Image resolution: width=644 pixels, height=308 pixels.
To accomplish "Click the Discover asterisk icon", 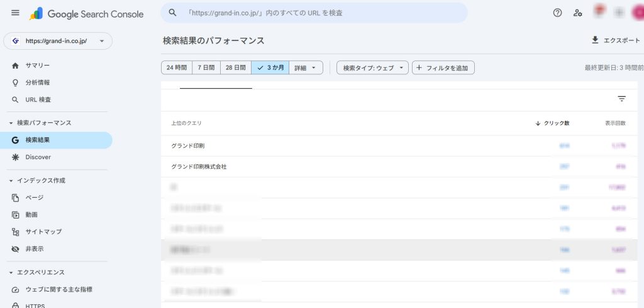I will pos(15,157).
